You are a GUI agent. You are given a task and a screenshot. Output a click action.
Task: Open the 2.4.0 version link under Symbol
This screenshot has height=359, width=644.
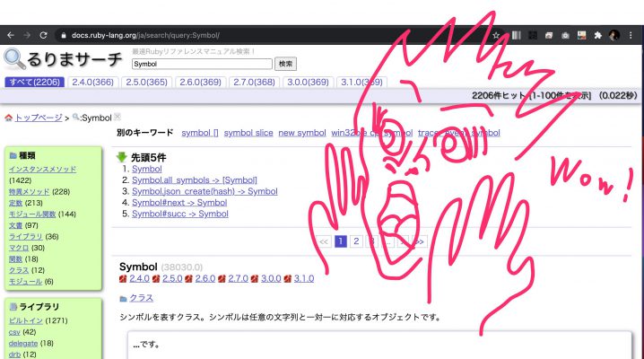pos(139,278)
